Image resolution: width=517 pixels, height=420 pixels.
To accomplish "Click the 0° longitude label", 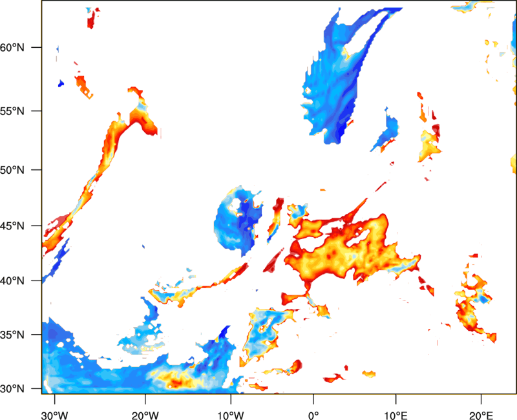I will click(313, 415).
